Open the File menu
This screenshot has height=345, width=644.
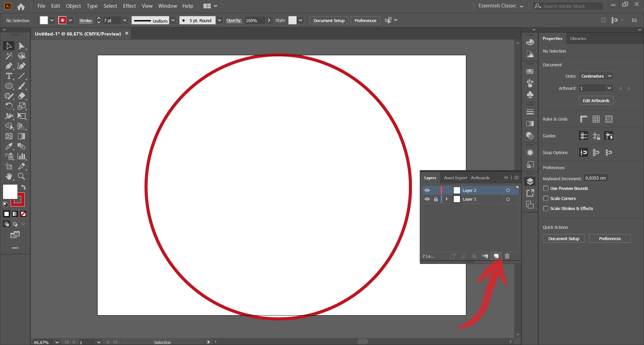[41, 6]
